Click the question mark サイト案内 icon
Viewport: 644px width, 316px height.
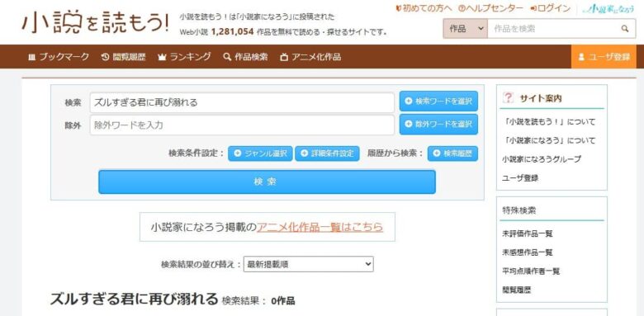tap(509, 97)
